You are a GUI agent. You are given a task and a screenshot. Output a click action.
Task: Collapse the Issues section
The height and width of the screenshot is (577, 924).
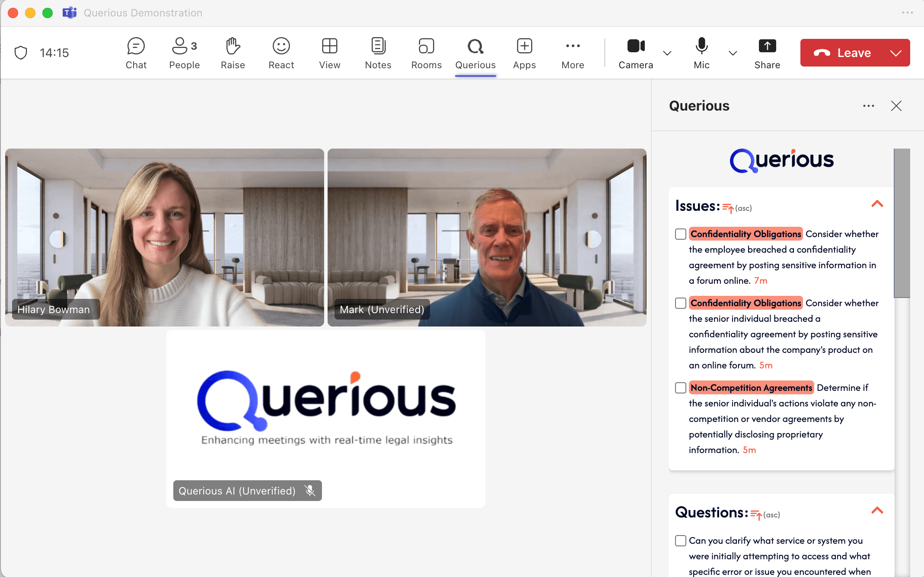[877, 204]
